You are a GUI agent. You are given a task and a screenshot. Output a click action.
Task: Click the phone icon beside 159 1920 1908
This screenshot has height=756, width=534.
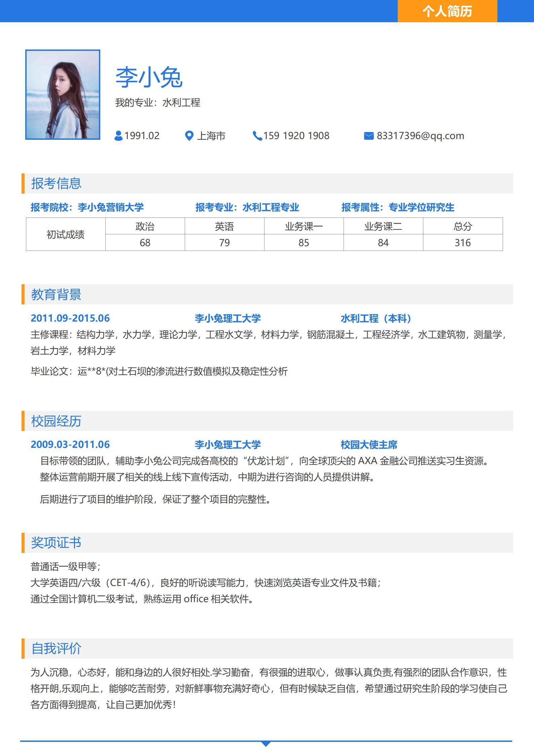point(257,136)
